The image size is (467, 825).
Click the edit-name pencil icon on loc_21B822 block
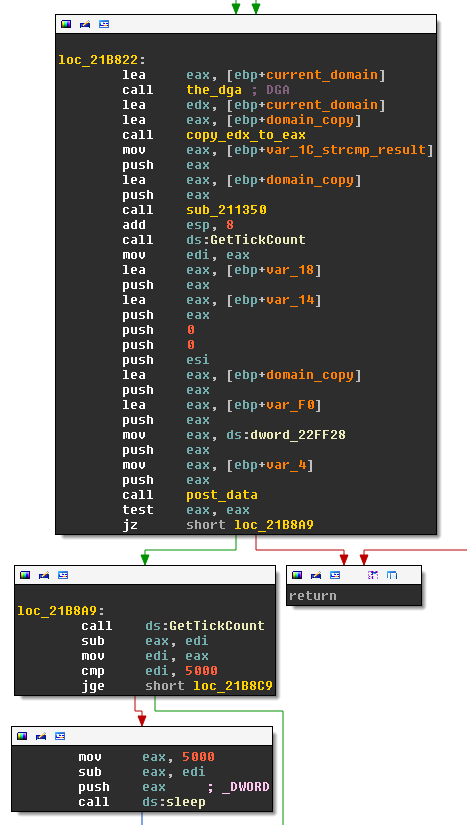(85, 24)
